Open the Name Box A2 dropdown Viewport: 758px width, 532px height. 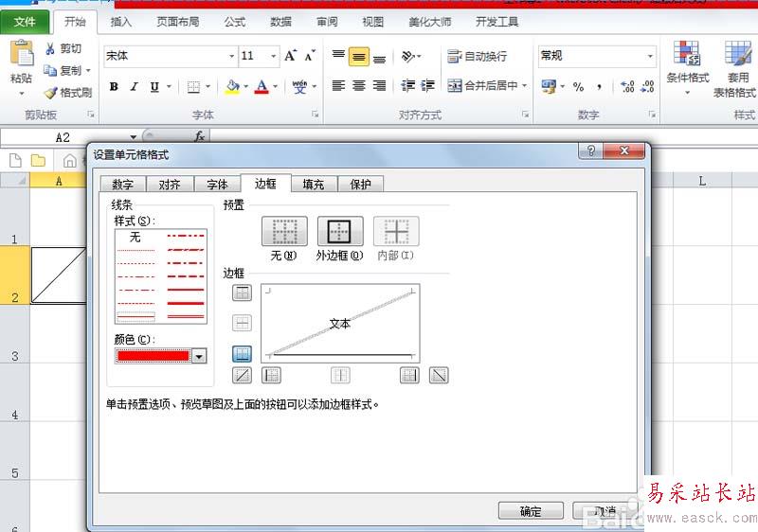[x=133, y=137]
